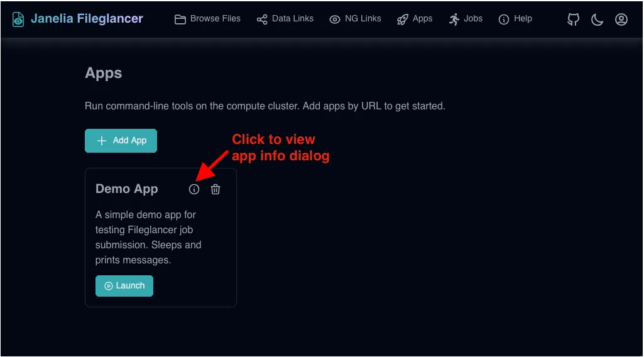Toggle dark mode with the moon icon
The width and height of the screenshot is (644, 357).
[x=597, y=19]
